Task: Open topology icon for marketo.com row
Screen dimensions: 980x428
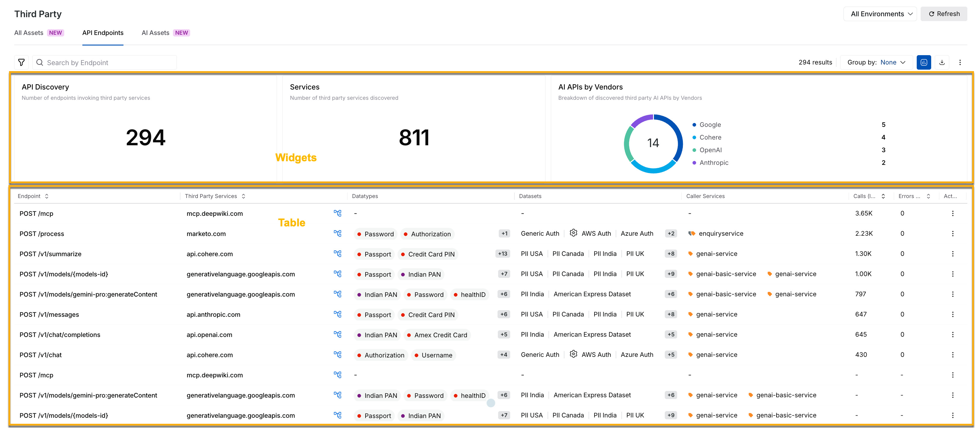Action: click(x=338, y=233)
